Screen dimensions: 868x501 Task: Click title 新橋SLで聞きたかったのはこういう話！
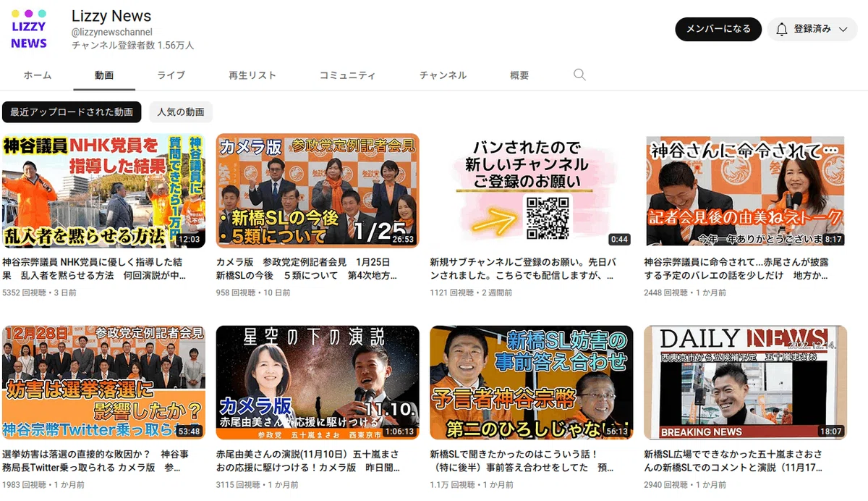point(522,461)
